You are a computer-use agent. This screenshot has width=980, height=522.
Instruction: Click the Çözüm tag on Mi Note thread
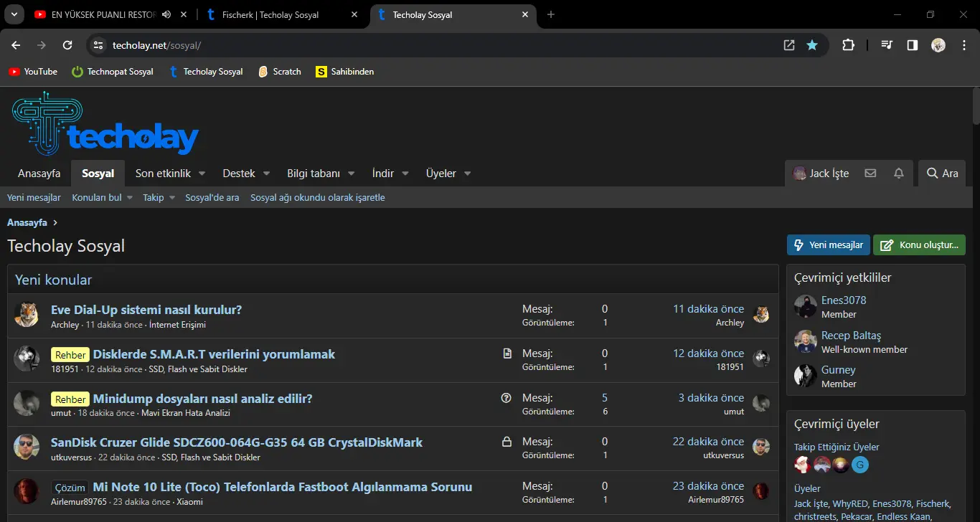pos(70,488)
